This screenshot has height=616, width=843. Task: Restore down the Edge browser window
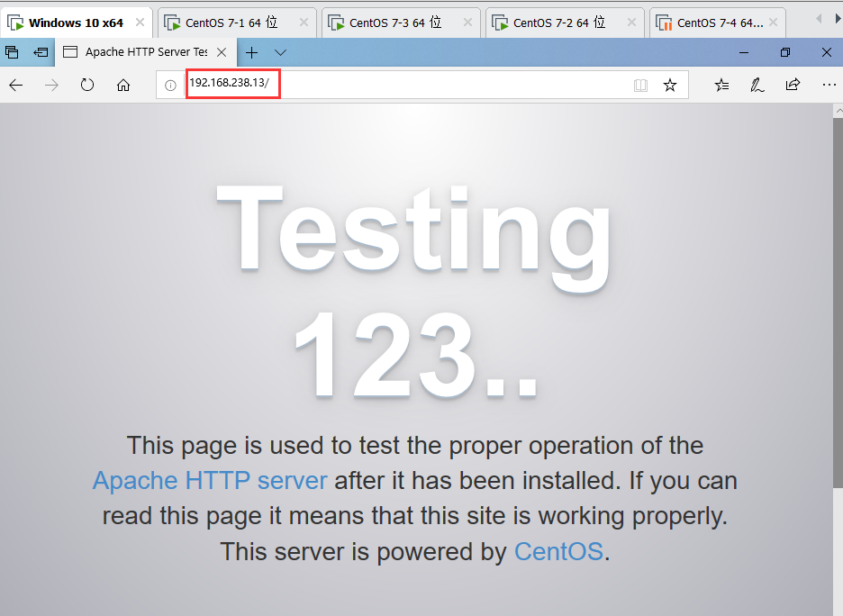(785, 52)
